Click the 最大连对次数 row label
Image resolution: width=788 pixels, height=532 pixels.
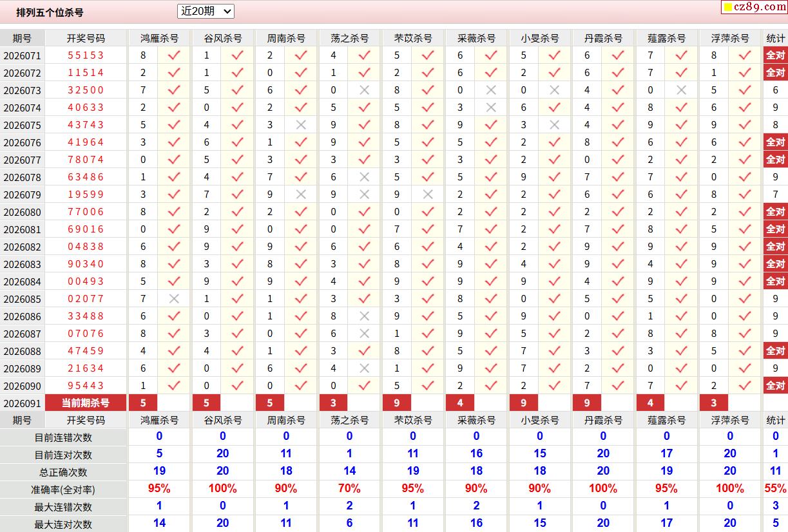pyautogui.click(x=63, y=524)
